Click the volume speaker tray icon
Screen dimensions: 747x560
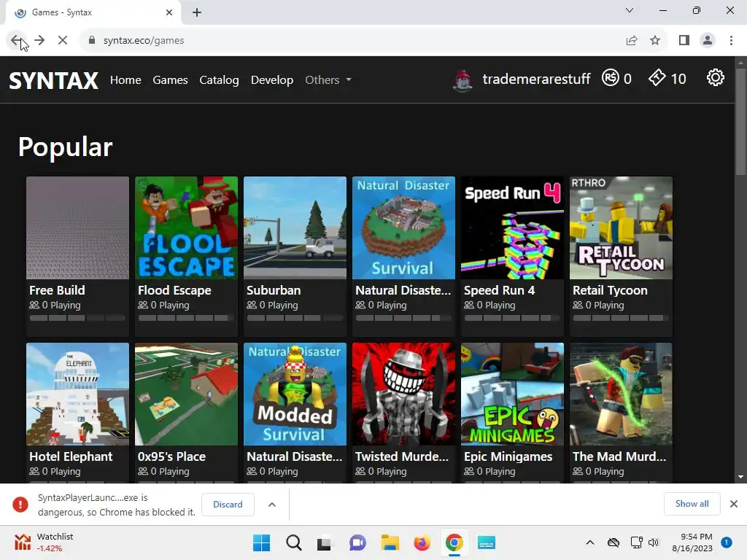pyautogui.click(x=653, y=542)
